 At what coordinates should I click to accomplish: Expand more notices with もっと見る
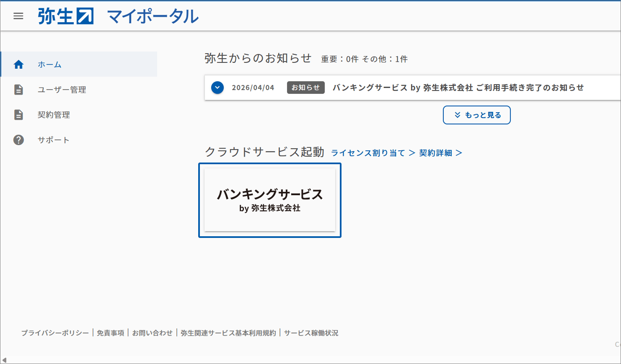(x=476, y=115)
